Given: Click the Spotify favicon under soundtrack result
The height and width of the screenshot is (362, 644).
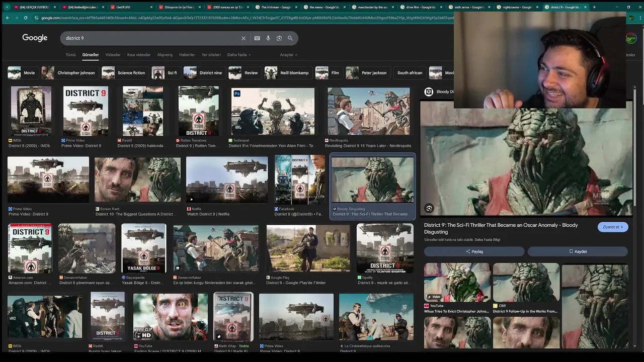Looking at the screenshot, I should 359,278.
